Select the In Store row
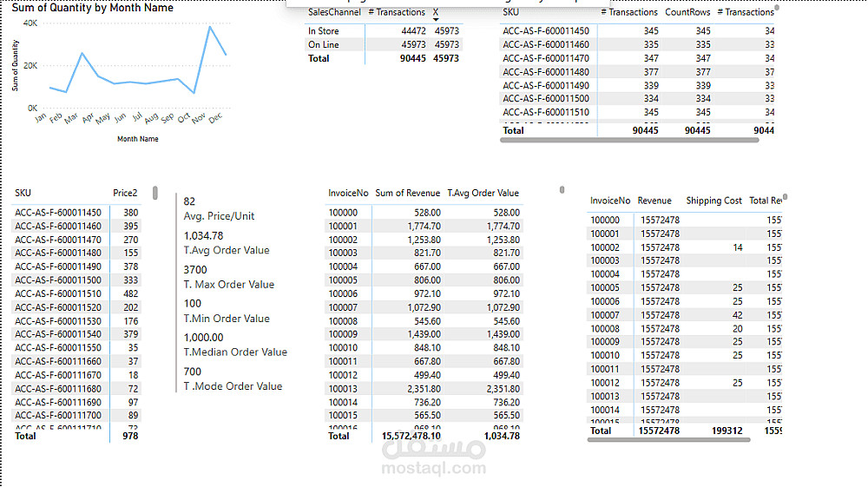The height and width of the screenshot is (487, 868). [384, 31]
